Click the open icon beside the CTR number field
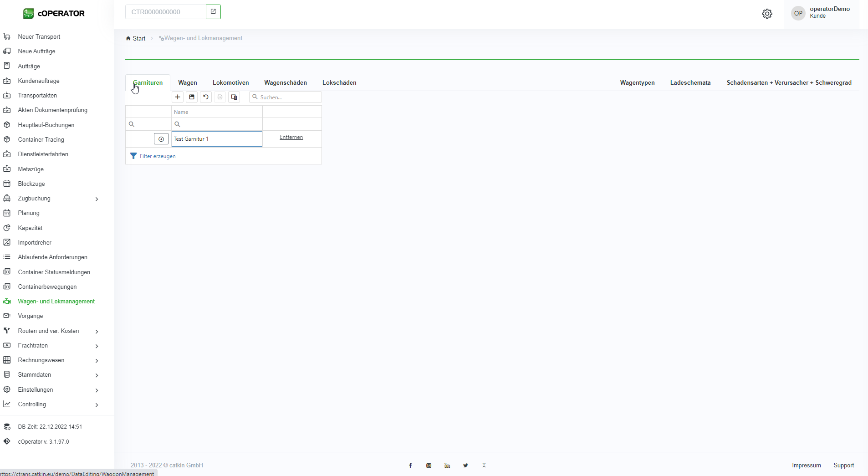The height and width of the screenshot is (476, 868). [x=213, y=12]
